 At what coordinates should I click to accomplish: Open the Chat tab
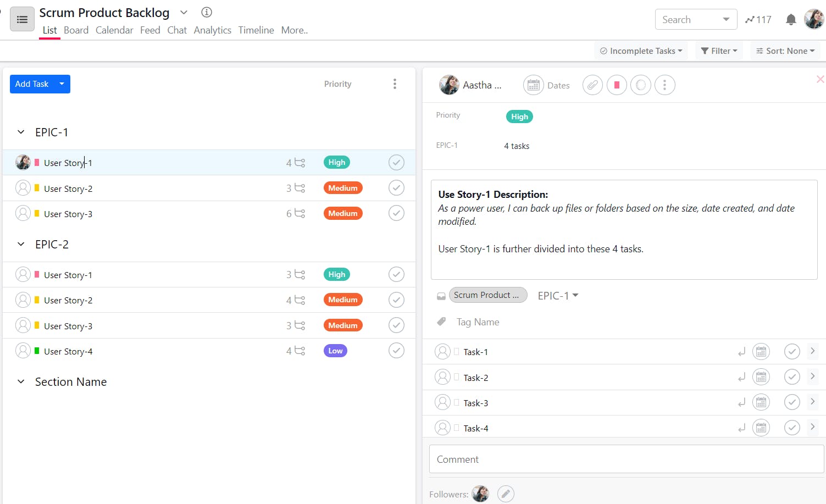tap(177, 30)
